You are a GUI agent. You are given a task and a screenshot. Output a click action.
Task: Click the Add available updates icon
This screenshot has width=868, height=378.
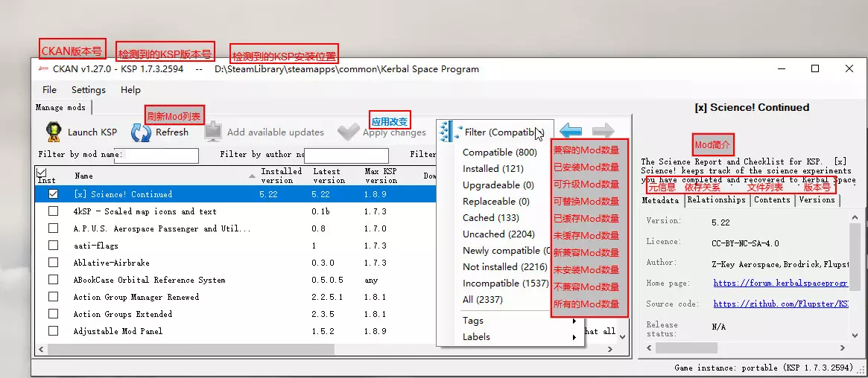coord(213,132)
